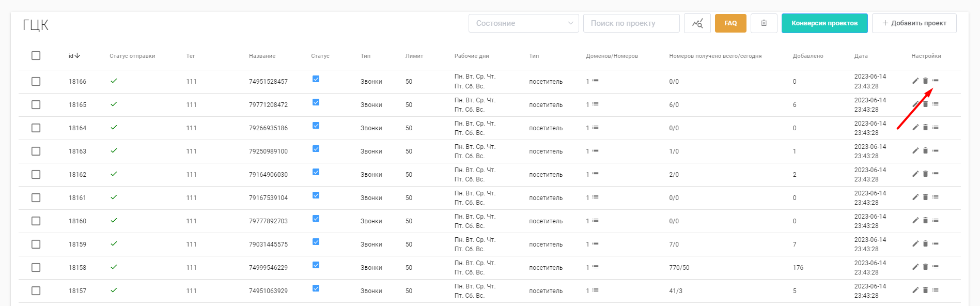Edit project 18160 with pencil icon
The height and width of the screenshot is (306, 980).
click(x=915, y=220)
